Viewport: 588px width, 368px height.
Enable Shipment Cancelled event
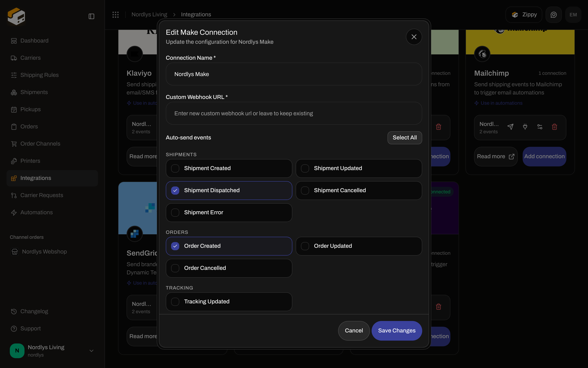[x=359, y=190]
